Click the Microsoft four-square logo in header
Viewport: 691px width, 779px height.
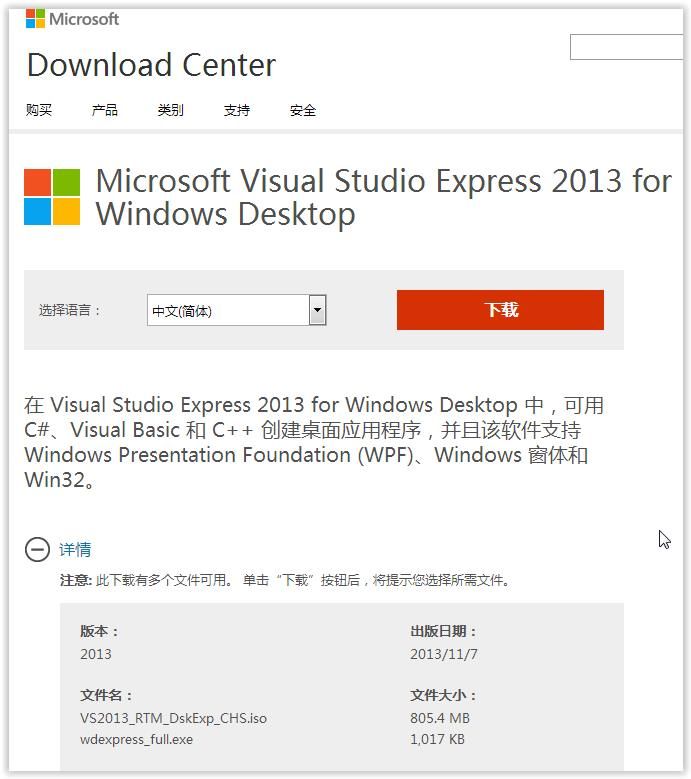(x=35, y=19)
